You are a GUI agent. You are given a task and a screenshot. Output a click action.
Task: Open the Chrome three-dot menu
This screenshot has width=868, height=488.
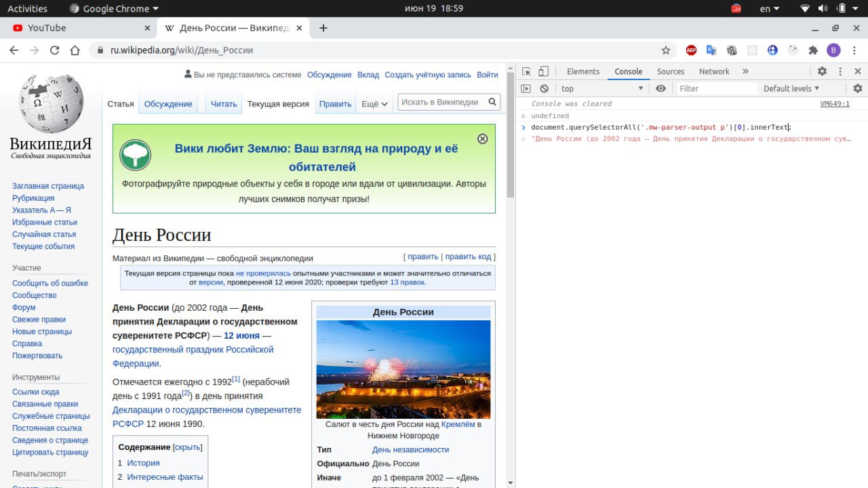(854, 50)
